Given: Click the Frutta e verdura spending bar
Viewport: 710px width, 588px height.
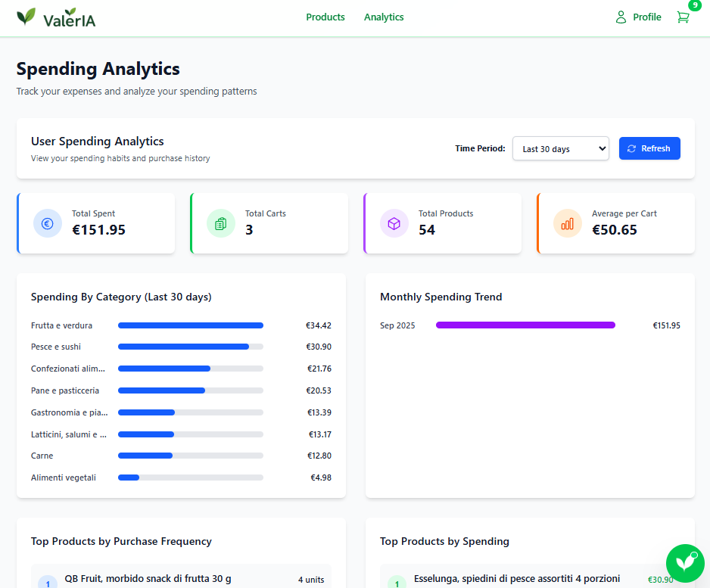Looking at the screenshot, I should [191, 325].
